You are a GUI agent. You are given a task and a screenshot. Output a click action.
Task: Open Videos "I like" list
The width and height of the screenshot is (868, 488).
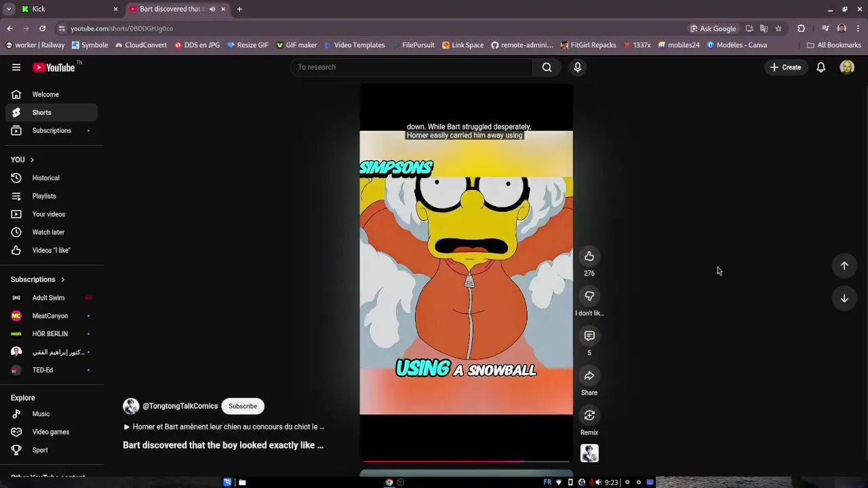(52, 250)
